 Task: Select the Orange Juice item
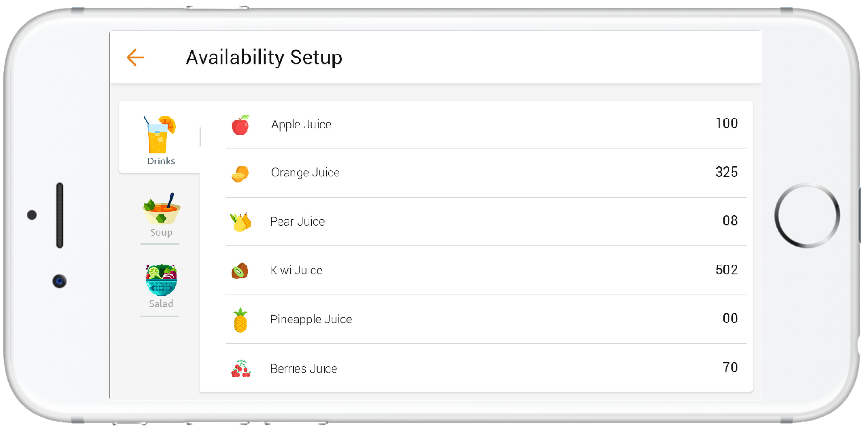coord(486,173)
